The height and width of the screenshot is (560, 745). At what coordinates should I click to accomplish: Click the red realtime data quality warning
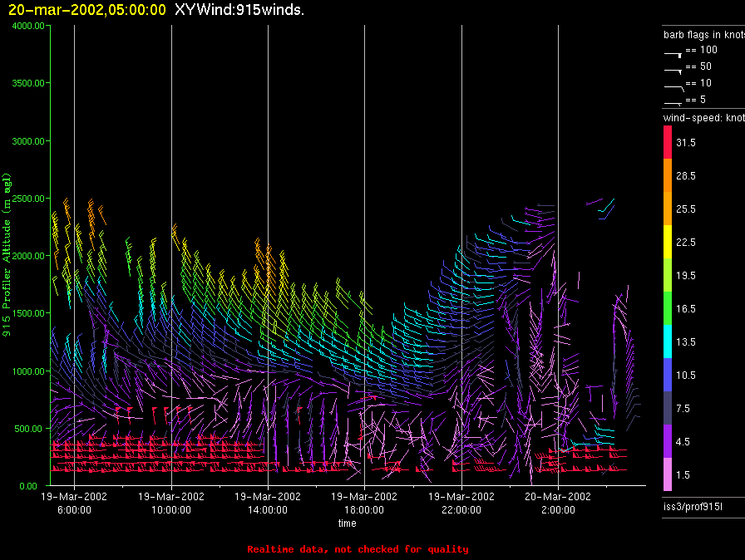tap(358, 549)
